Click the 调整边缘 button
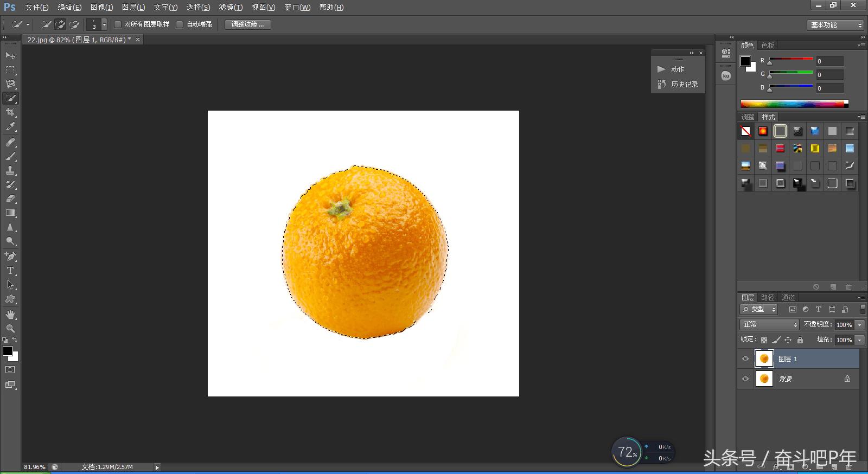This screenshot has height=474, width=868. (x=247, y=24)
